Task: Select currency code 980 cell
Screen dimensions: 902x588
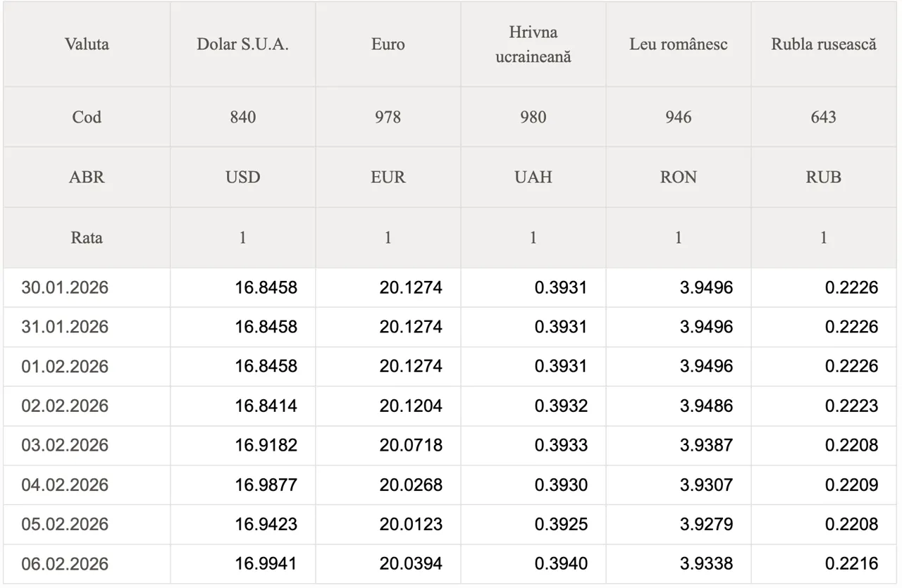Action: [x=533, y=117]
